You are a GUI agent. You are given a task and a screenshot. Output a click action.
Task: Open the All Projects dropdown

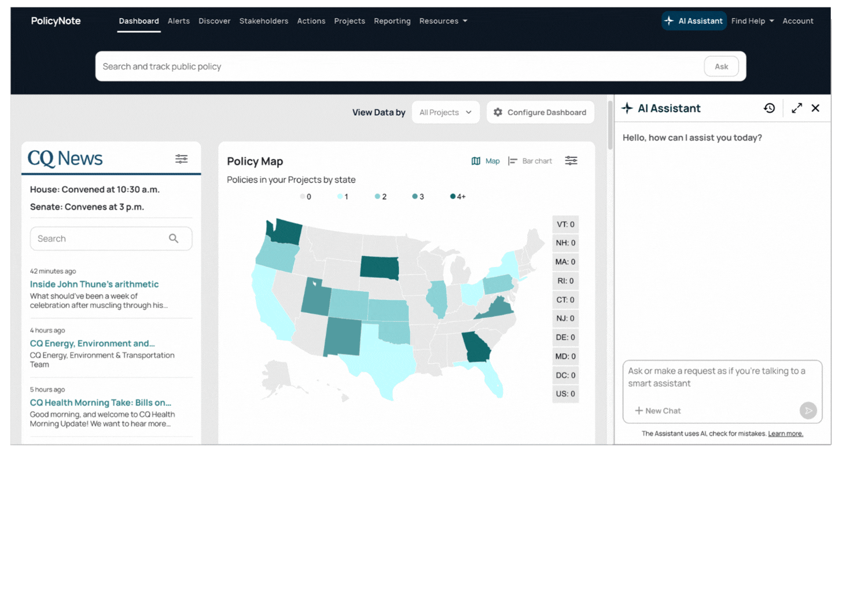[x=446, y=112]
